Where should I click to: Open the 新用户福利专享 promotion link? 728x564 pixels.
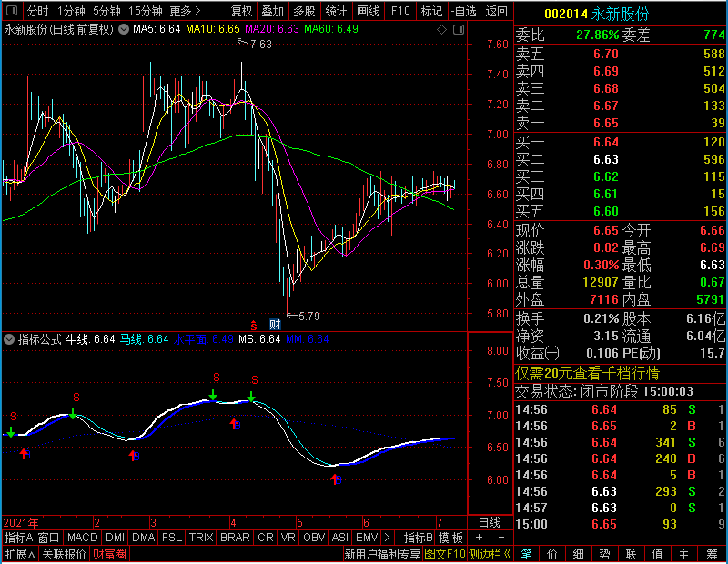[x=382, y=554]
